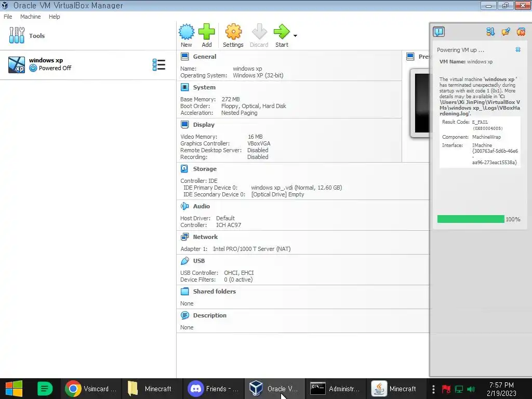Dismiss the Powering VM up notification
The width and height of the screenshot is (532, 399).
click(x=518, y=49)
